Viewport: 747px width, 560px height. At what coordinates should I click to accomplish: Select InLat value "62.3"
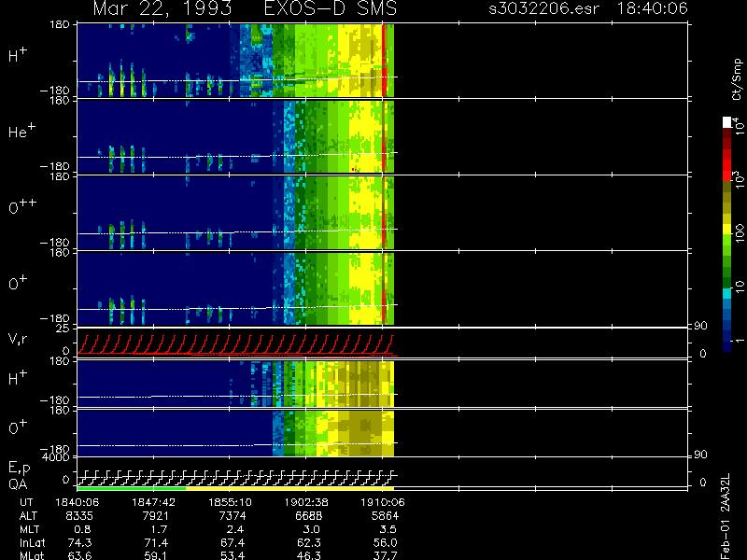coord(309,542)
